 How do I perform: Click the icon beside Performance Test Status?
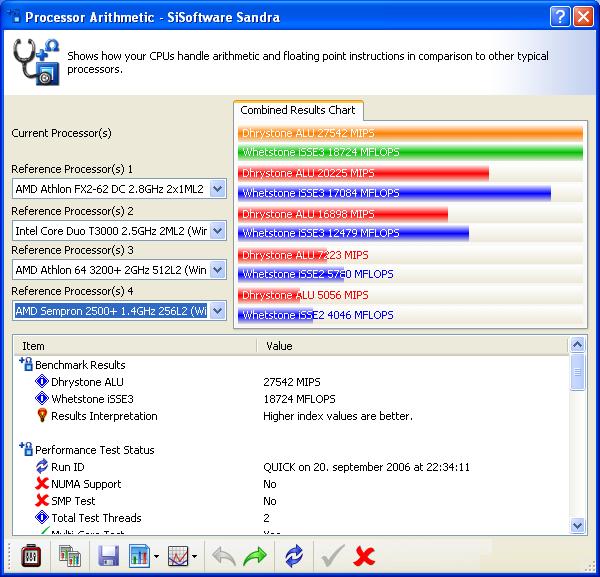tap(26, 449)
